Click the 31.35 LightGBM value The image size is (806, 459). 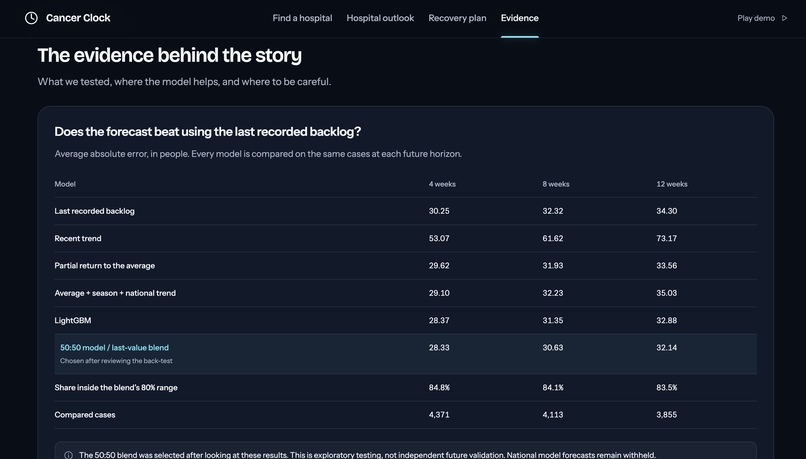click(553, 320)
